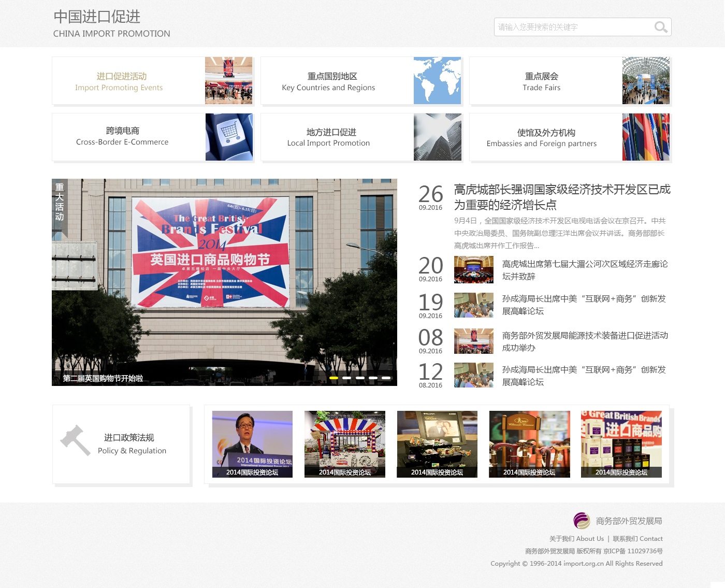This screenshot has width=725, height=588.
Task: Open news 商务部外贸发展局能源技术装备进口促进活动
Action: [585, 341]
